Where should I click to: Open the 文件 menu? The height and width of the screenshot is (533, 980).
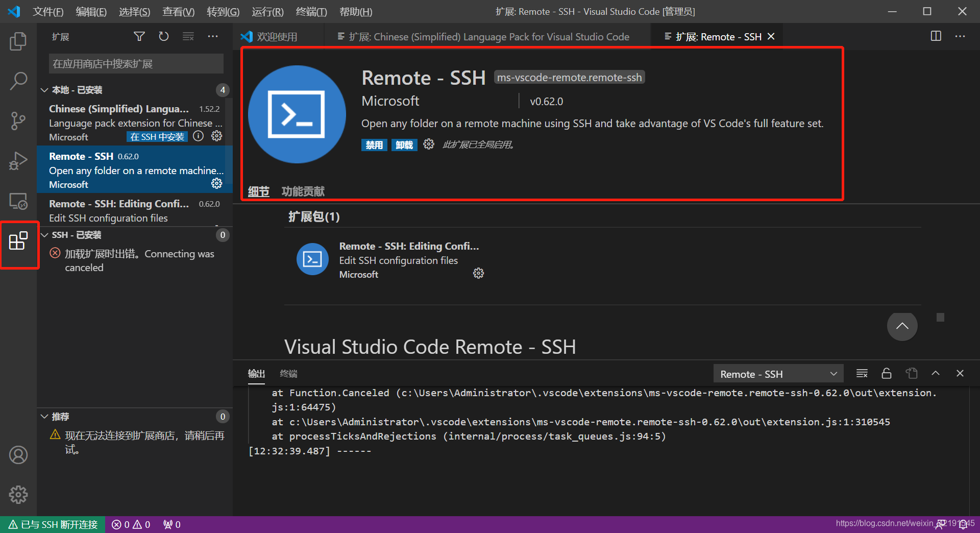tap(47, 11)
